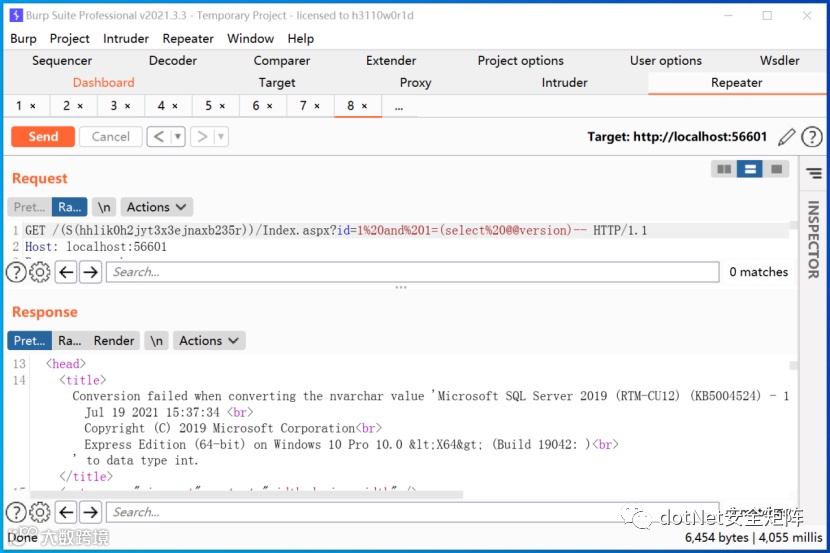This screenshot has height=553, width=830.
Task: Open the back history dropdown arrow
Action: [178, 137]
